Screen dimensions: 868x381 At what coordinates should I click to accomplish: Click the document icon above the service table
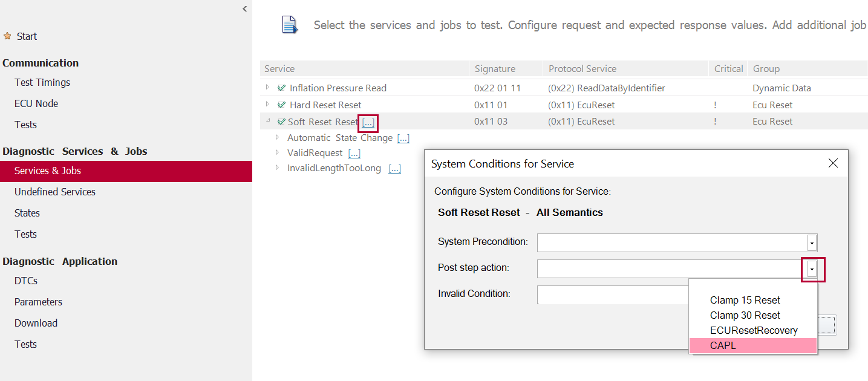[290, 25]
